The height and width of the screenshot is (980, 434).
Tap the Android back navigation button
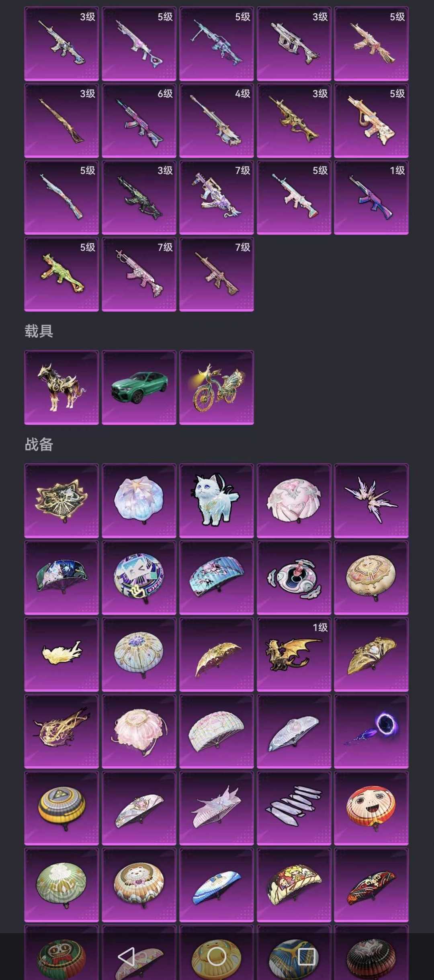coord(126,956)
